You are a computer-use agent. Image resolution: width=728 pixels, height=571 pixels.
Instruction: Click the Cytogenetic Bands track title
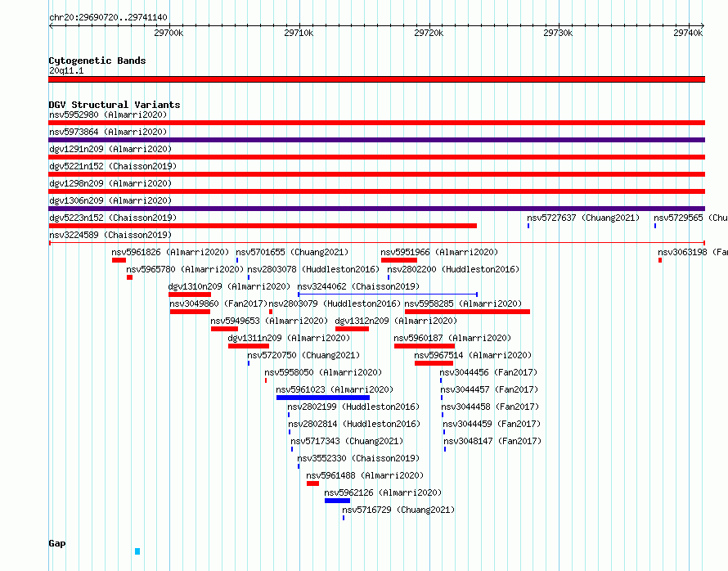(97, 61)
